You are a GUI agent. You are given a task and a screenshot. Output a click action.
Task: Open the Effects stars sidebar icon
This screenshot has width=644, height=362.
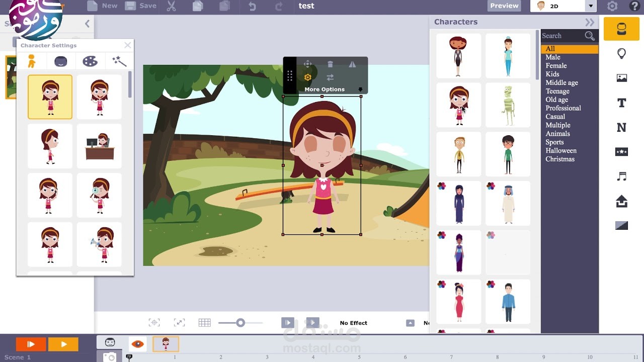pos(621,151)
